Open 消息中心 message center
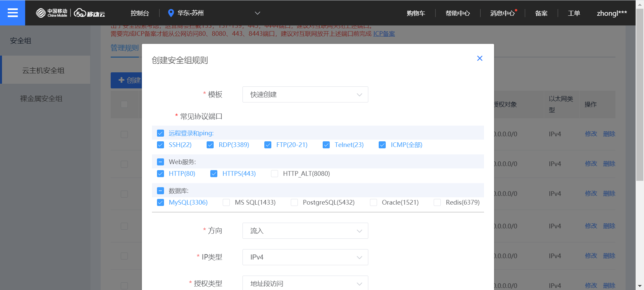Image resolution: width=644 pixels, height=290 pixels. pyautogui.click(x=502, y=13)
